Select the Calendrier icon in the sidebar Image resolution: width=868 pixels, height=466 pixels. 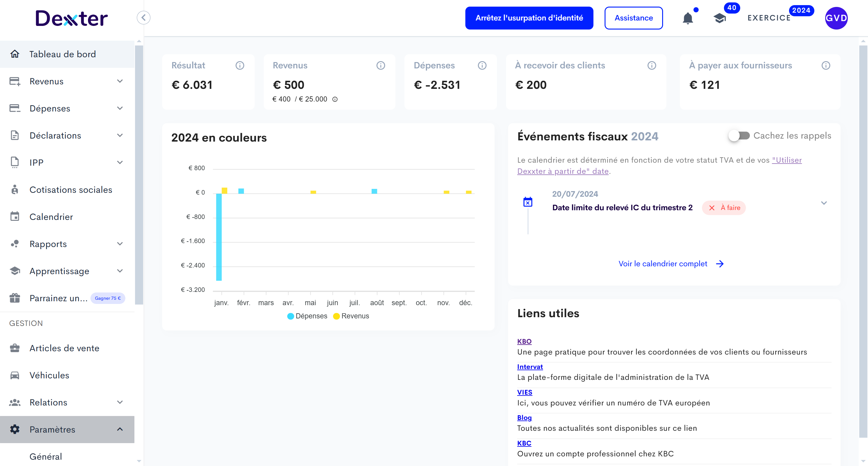(x=15, y=217)
